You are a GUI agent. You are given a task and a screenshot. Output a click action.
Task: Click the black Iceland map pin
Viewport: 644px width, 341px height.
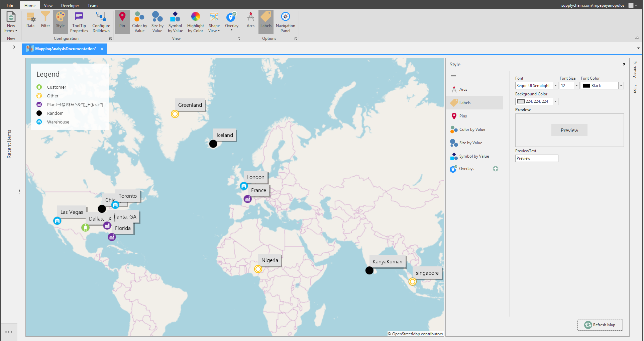point(213,144)
